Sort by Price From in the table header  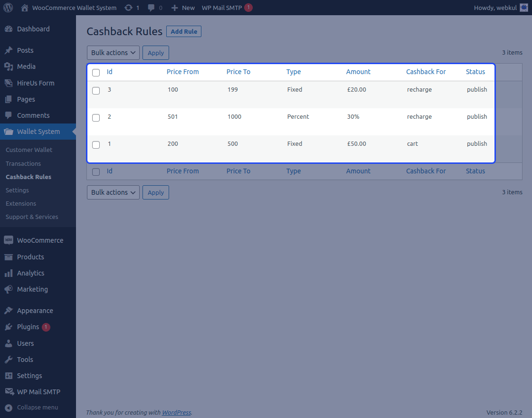coord(182,72)
